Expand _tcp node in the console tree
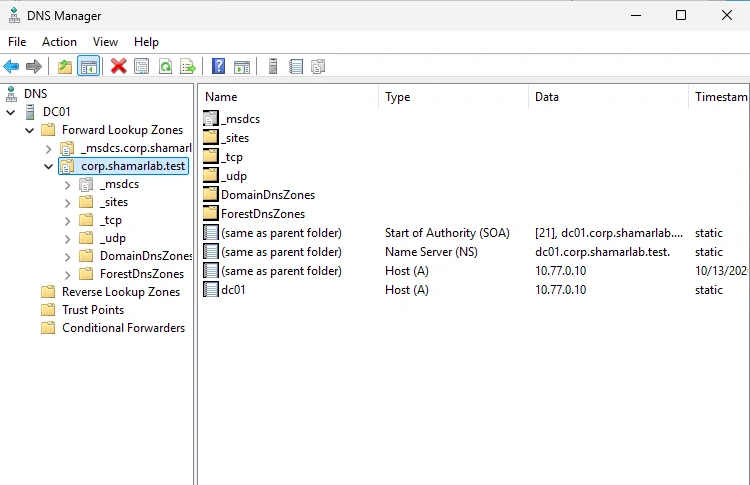The image size is (750, 485). (x=67, y=221)
